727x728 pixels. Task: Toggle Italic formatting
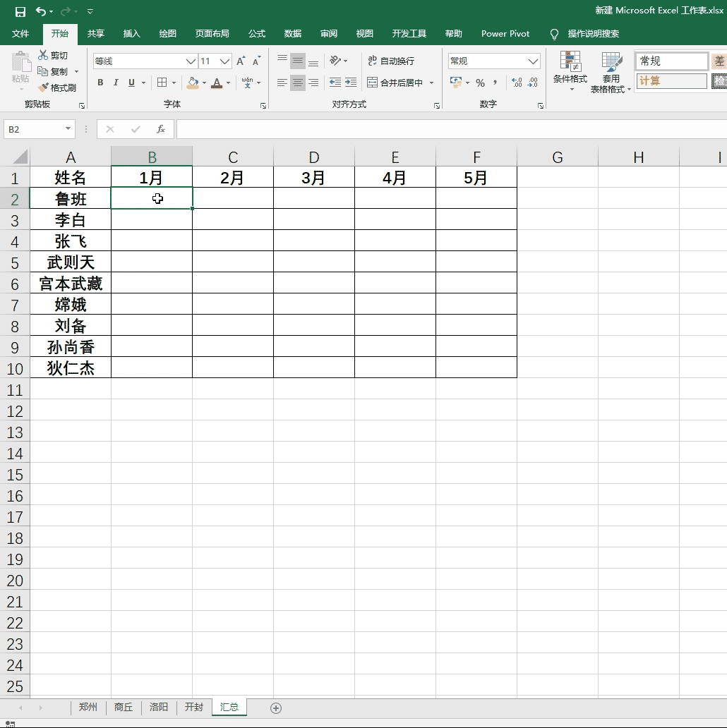tap(116, 83)
